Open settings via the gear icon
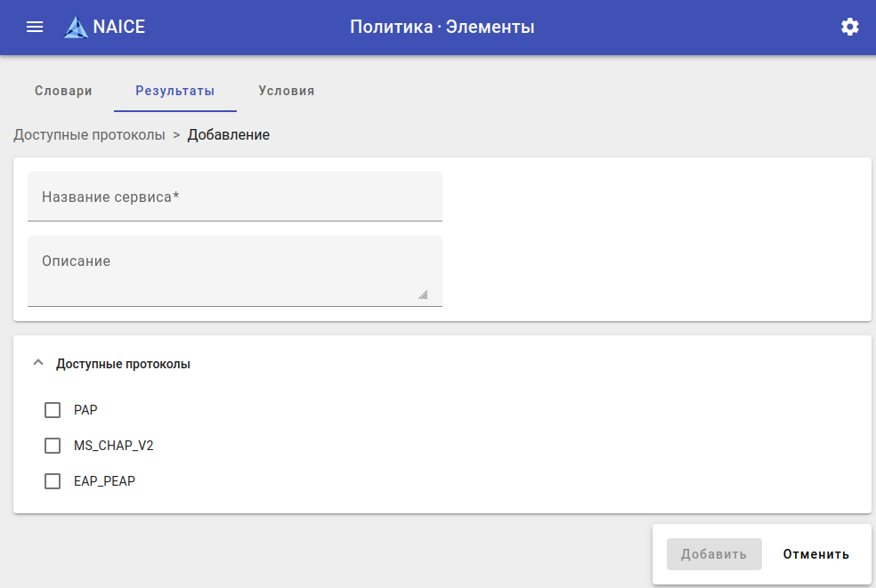 [850, 27]
